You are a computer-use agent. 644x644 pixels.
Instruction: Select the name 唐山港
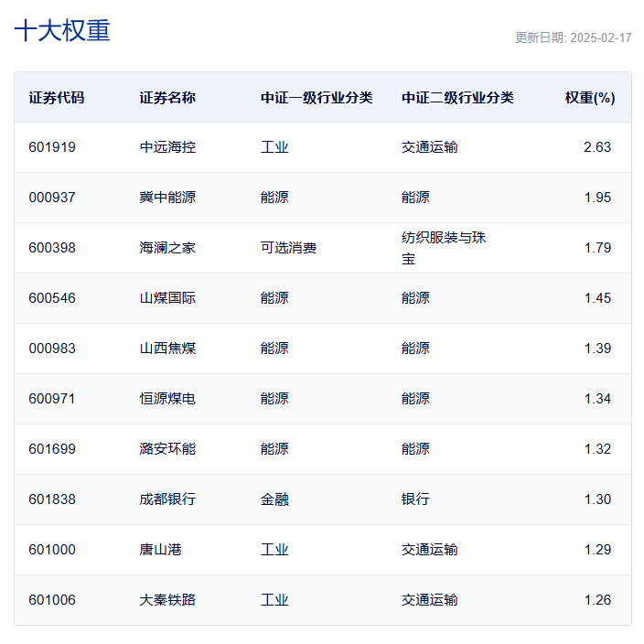coord(160,550)
